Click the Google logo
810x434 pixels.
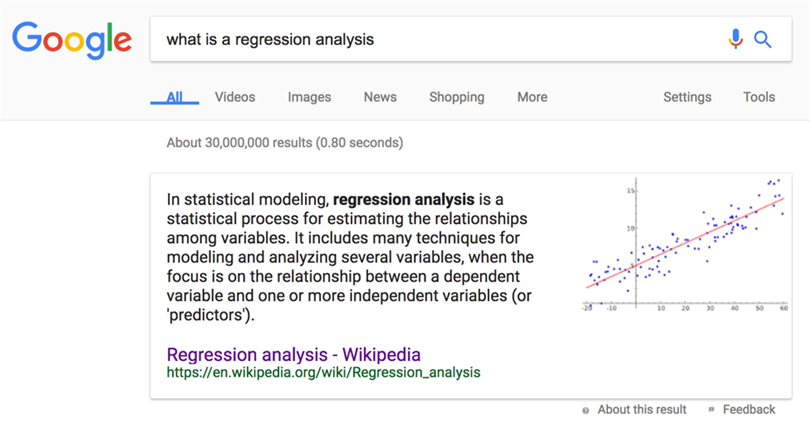72,40
